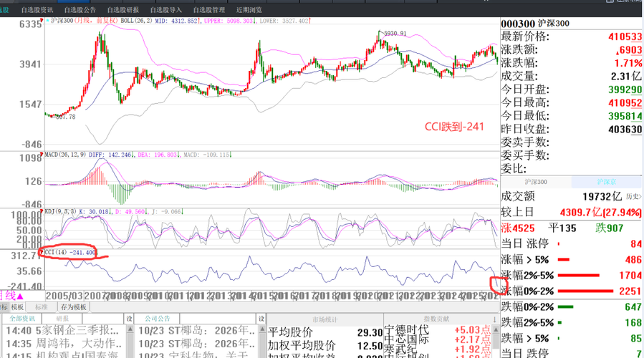Click the 存为模板 button

[74, 307]
